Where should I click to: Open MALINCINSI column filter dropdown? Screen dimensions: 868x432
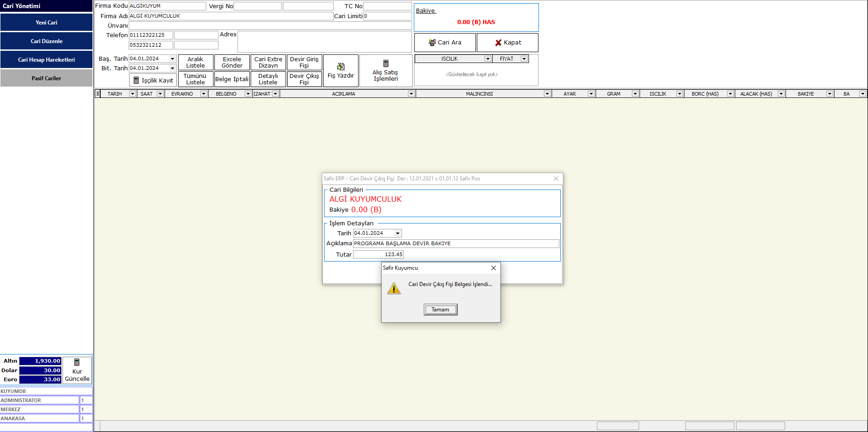pos(547,94)
